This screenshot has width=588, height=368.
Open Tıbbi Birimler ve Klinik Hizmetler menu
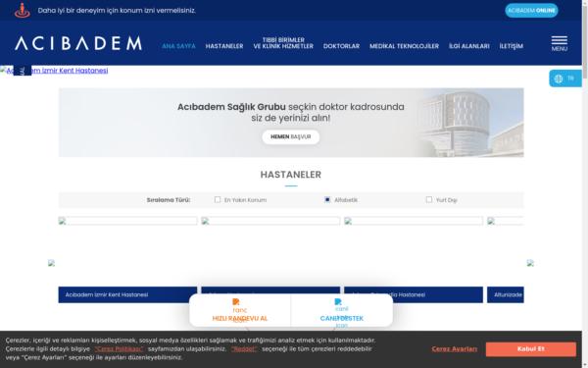click(283, 43)
